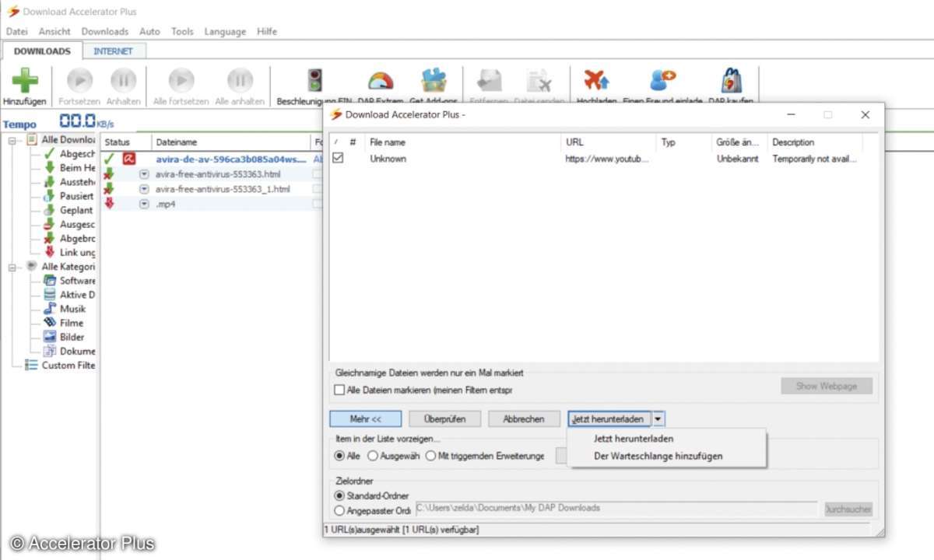Open the Datei menu

pos(17,32)
